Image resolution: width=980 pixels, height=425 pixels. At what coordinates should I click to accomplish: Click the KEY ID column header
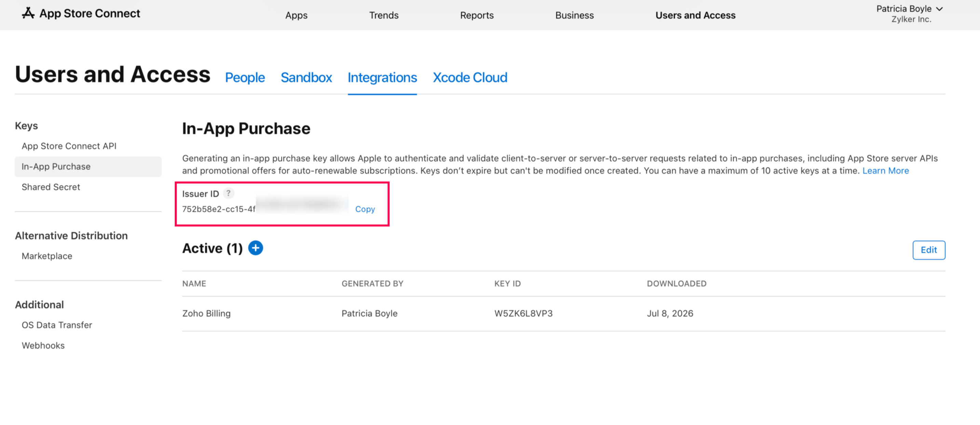tap(507, 284)
